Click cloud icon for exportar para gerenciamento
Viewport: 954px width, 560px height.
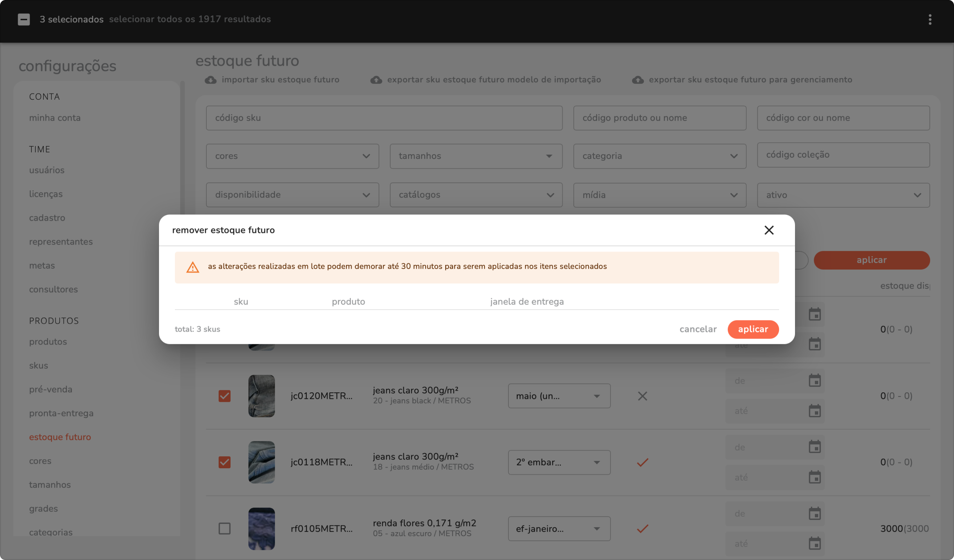(x=637, y=80)
